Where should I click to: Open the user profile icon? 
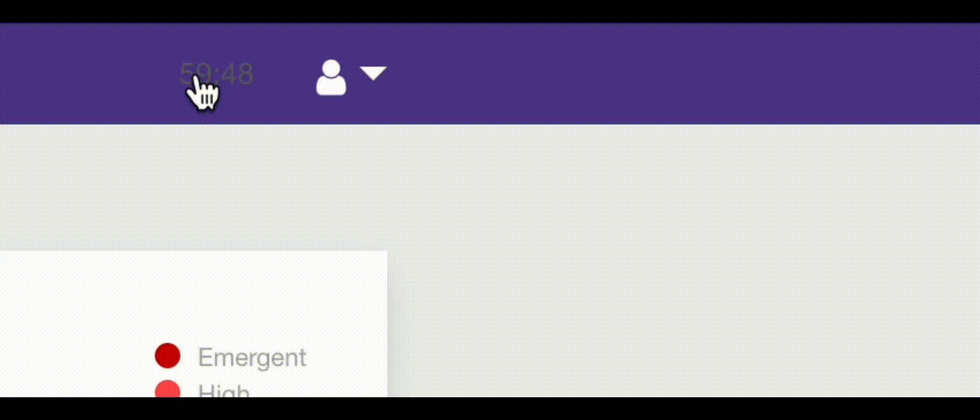(x=331, y=77)
